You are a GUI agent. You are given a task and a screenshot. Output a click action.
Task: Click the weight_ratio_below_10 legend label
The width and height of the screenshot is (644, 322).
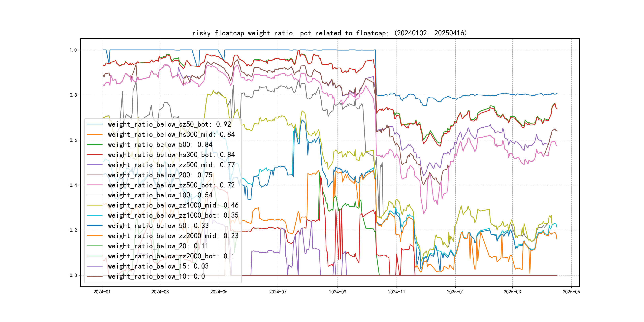[156, 276]
